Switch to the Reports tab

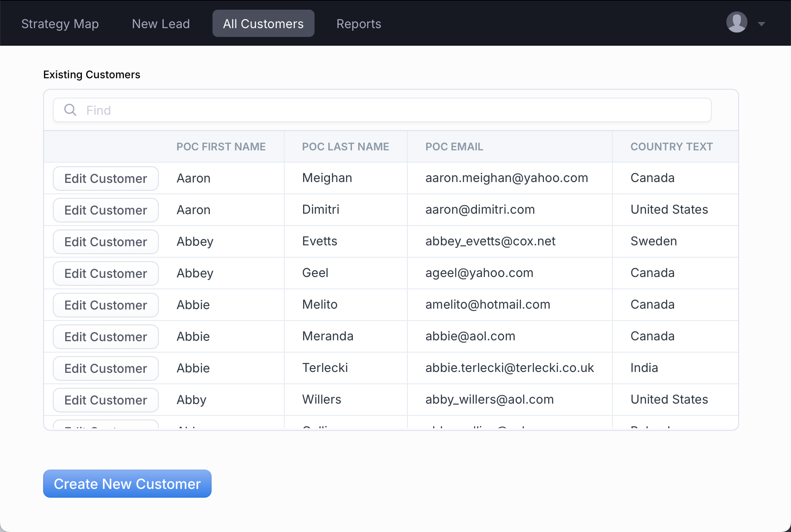click(359, 24)
